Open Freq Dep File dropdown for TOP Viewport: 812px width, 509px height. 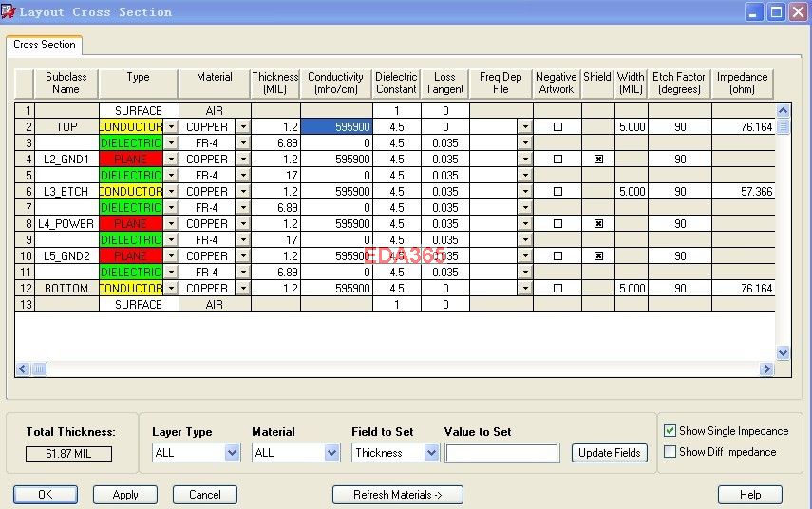pos(525,127)
